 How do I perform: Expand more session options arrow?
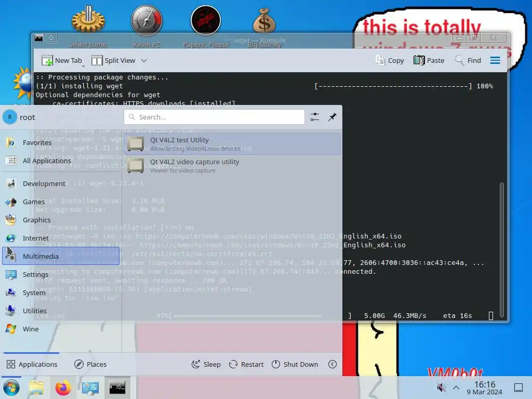tap(332, 364)
